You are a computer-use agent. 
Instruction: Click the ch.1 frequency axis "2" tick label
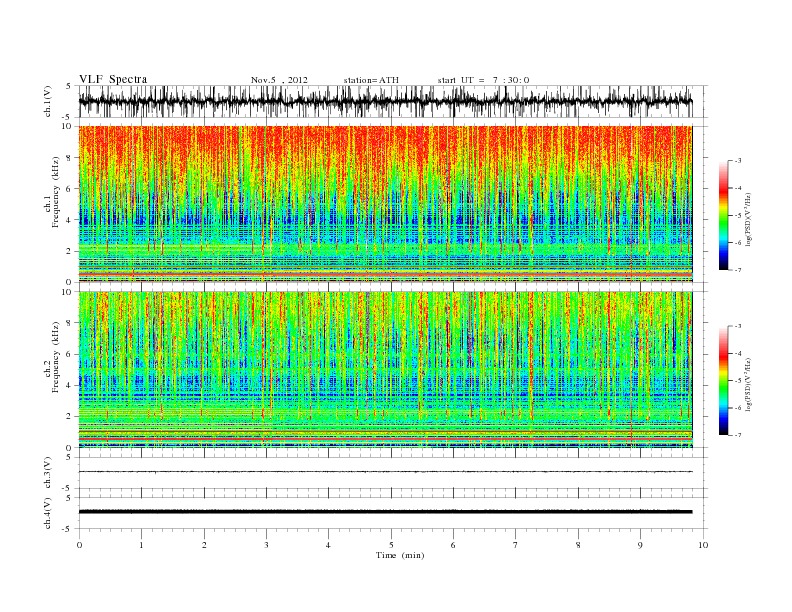(x=71, y=251)
